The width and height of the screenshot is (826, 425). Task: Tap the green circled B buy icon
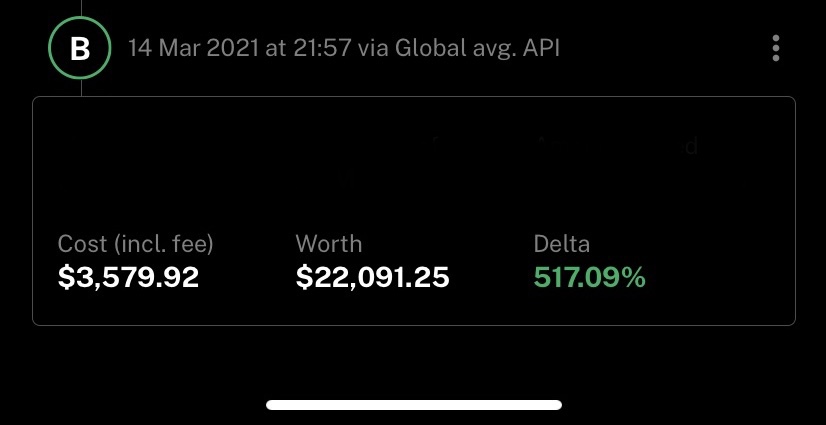80,48
